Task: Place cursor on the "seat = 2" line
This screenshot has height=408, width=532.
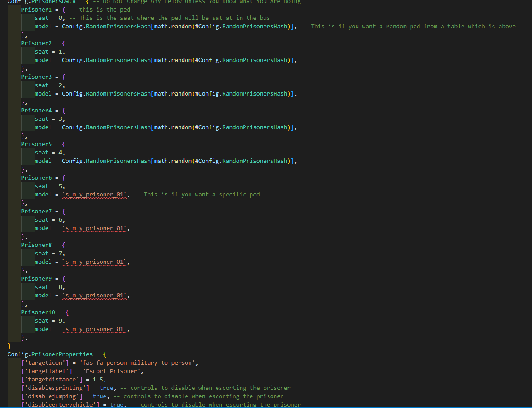Action: pyautogui.click(x=49, y=85)
